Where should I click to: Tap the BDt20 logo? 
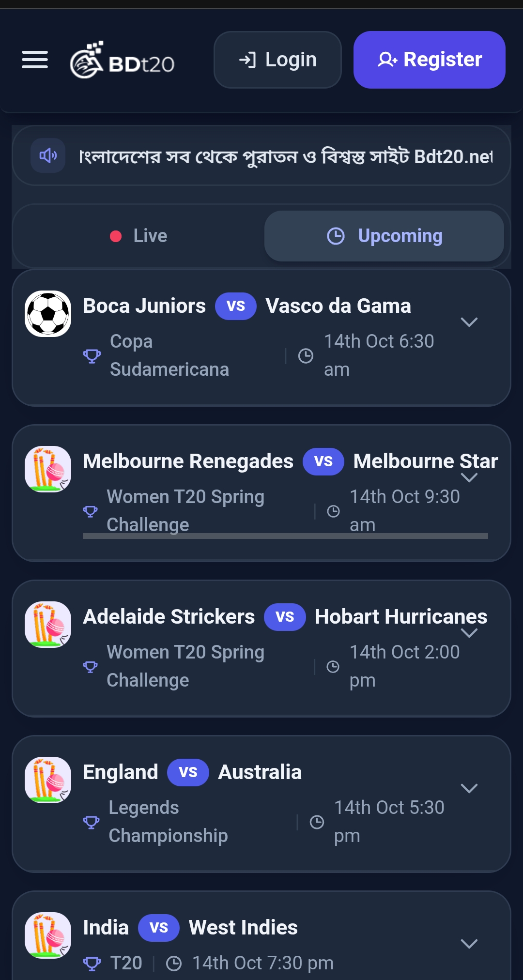point(122,60)
